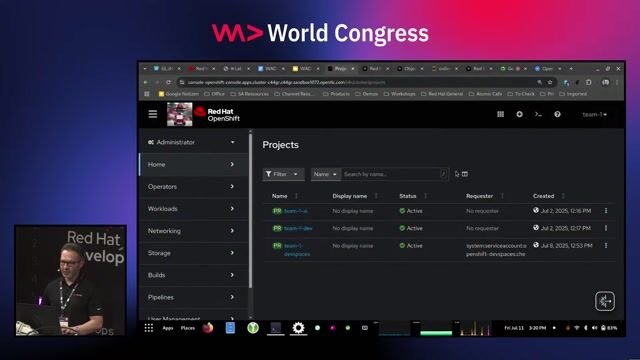Expand the Operators navigation section
Image resolution: width=640 pixels, height=360 pixels.
(x=193, y=187)
